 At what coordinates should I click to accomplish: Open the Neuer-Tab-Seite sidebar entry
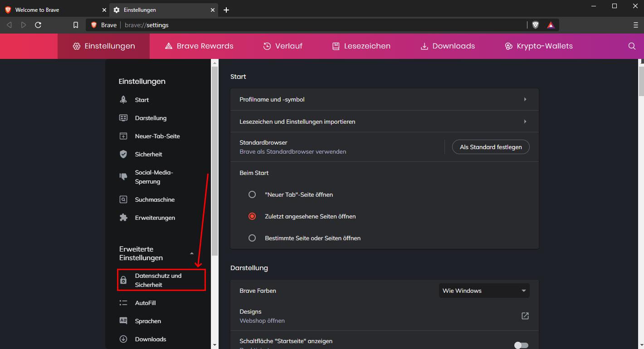[x=158, y=136]
